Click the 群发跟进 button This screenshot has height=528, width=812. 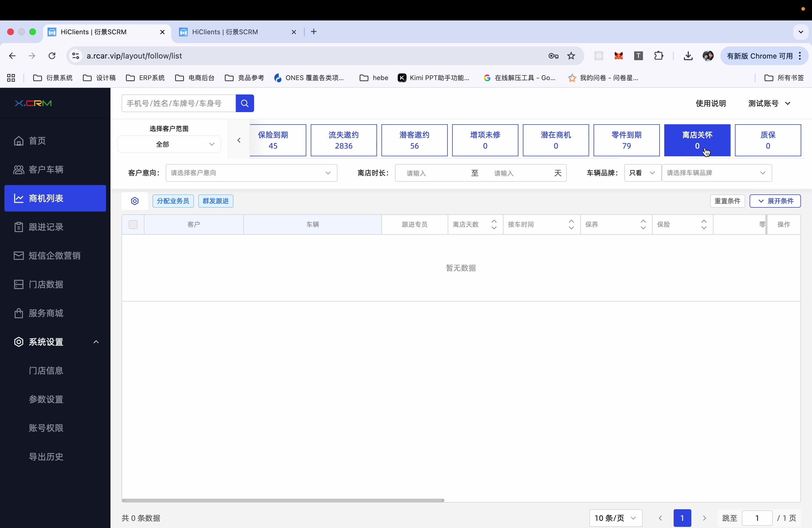pos(216,201)
